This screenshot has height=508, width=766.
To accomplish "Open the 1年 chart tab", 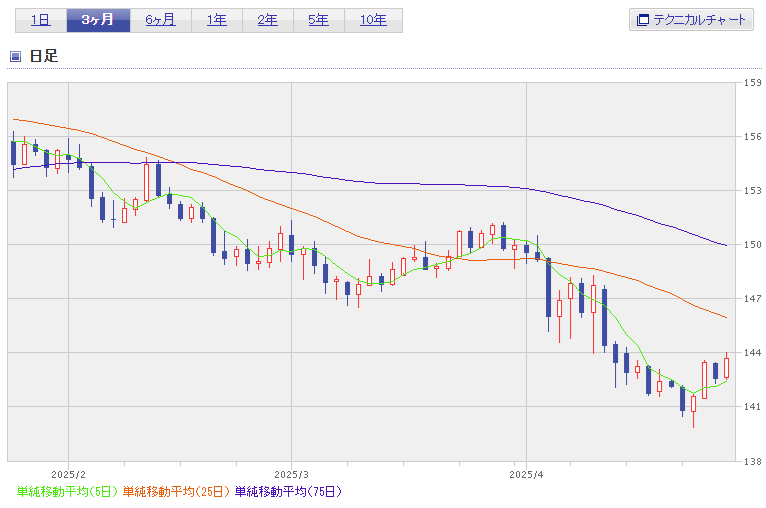I will (216, 20).
